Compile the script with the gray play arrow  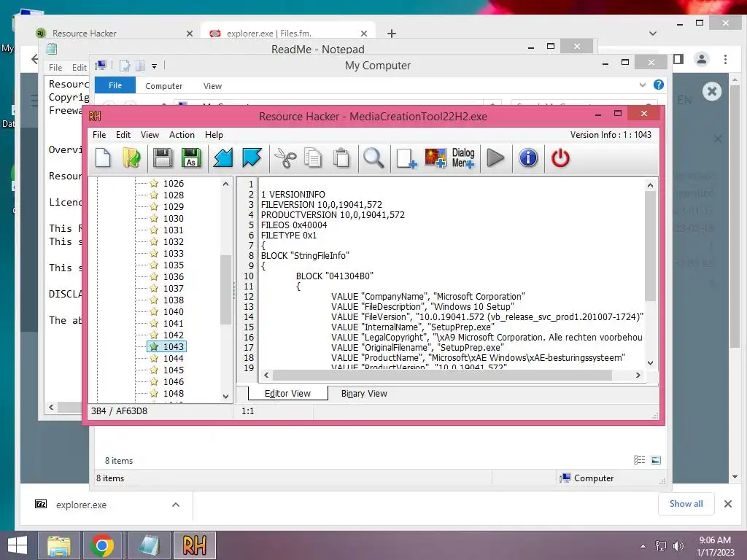[495, 158]
